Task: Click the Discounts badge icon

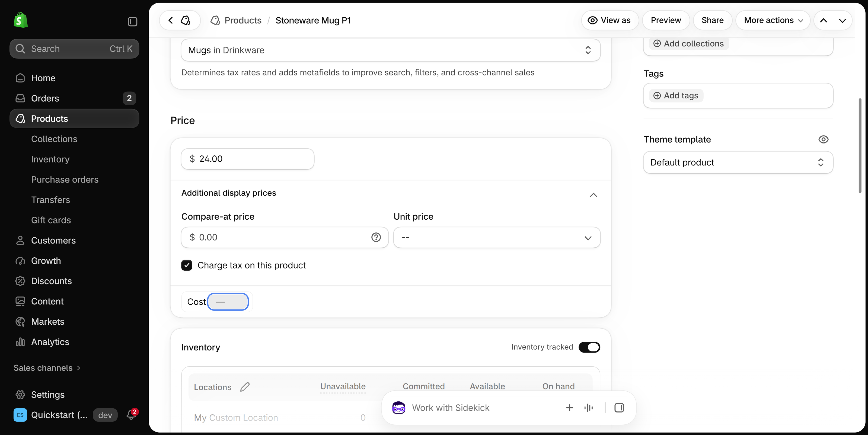Action: [20, 281]
